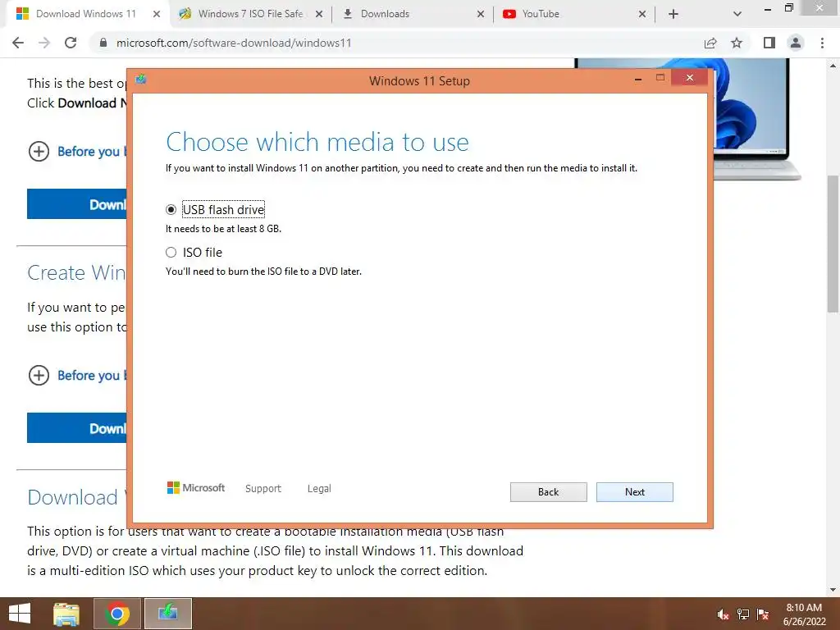
Task: Open a new Chrome tab
Action: click(673, 15)
